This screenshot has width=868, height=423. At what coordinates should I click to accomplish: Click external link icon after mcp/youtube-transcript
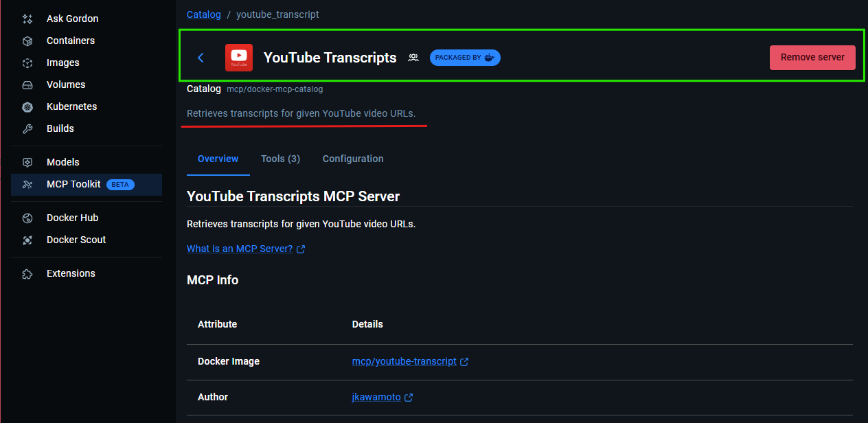[464, 362]
